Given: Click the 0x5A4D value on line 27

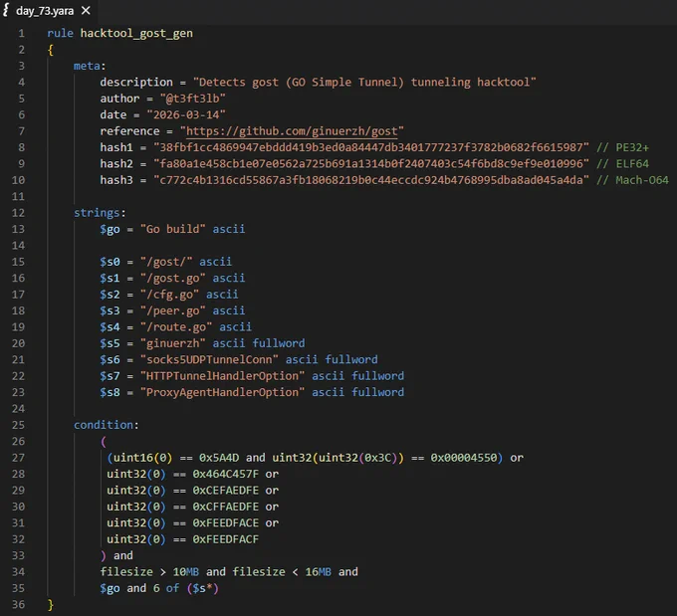Looking at the screenshot, I should tap(219, 458).
